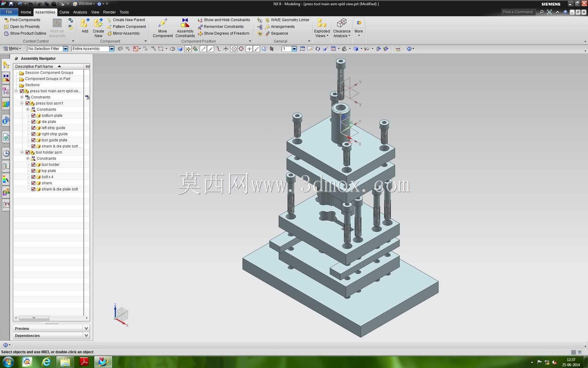Click Pattern Component
This screenshot has width=588, height=368.
tap(126, 27)
